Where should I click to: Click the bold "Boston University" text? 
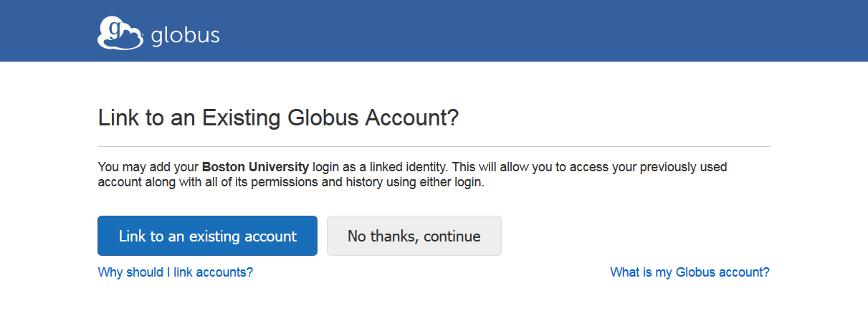tap(255, 167)
